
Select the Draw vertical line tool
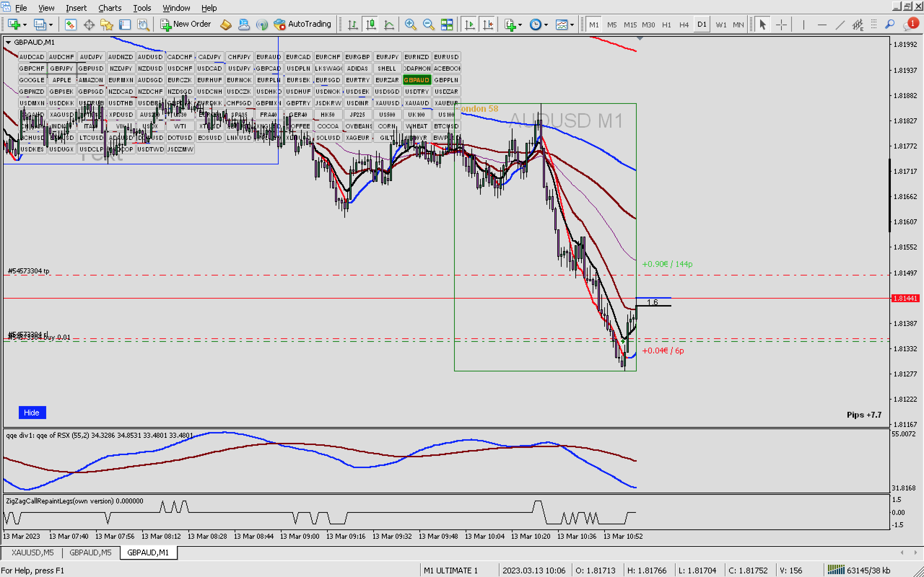pos(803,25)
